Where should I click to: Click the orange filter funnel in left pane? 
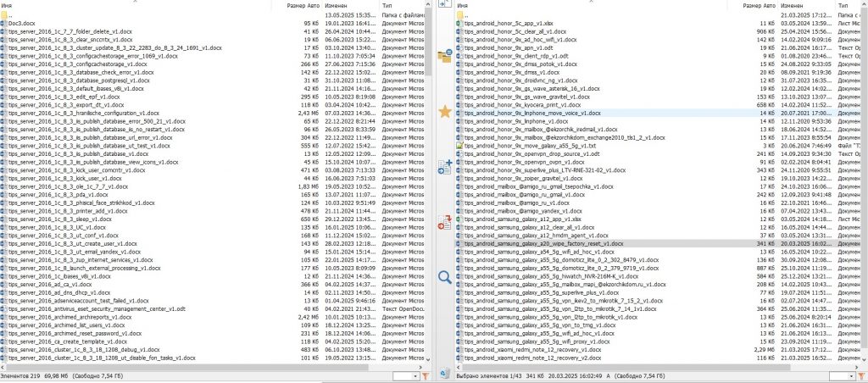[x=426, y=376]
